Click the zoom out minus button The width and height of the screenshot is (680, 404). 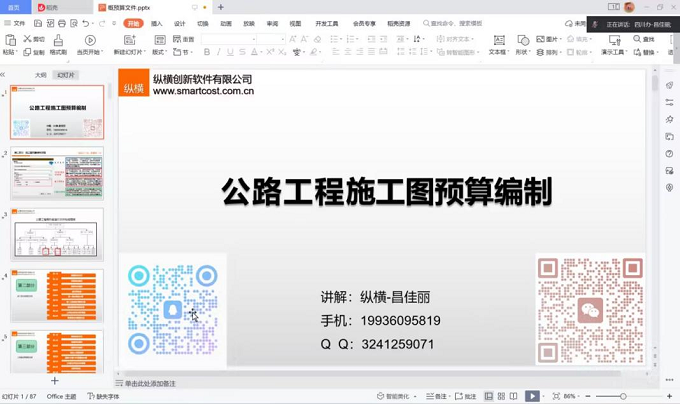[588, 396]
